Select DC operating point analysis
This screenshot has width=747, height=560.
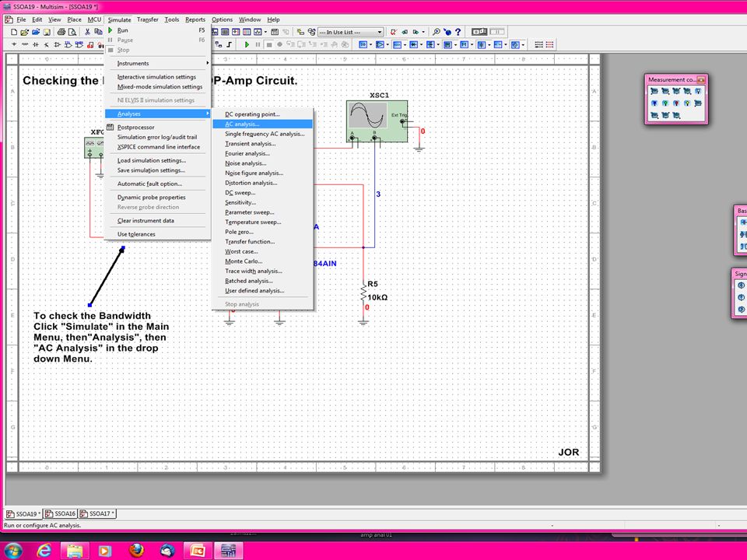pos(262,114)
